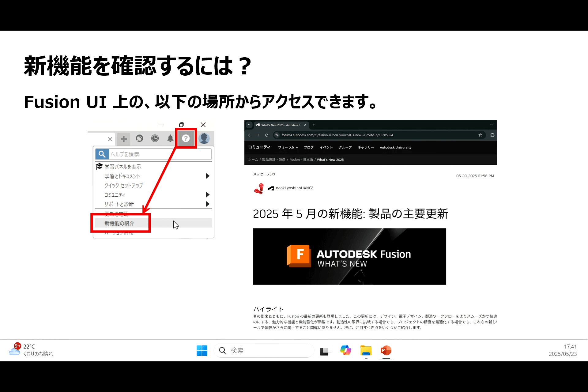The image size is (588, 392).
Task: Open the job status clock icon
Action: [x=155, y=138]
